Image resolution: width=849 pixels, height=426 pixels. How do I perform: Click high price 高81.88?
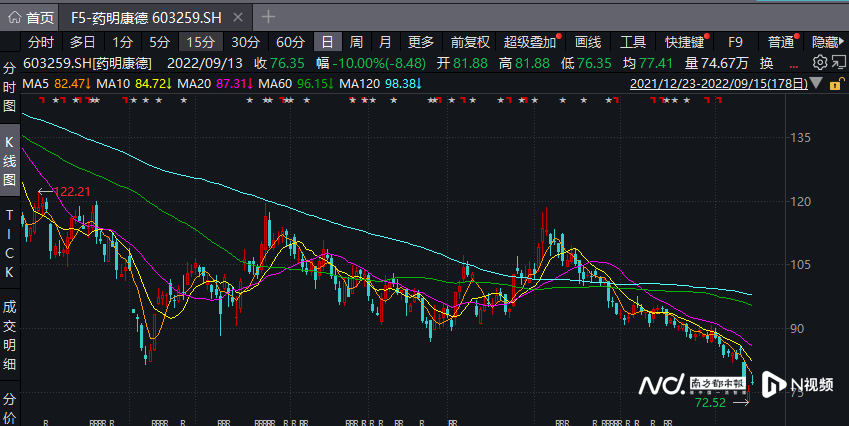524,63
